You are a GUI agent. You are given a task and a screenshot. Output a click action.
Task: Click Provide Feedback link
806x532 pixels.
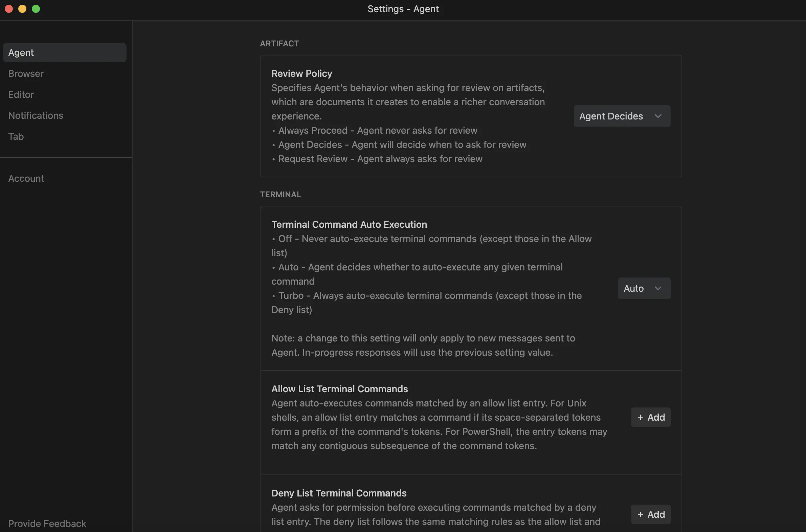click(x=47, y=523)
